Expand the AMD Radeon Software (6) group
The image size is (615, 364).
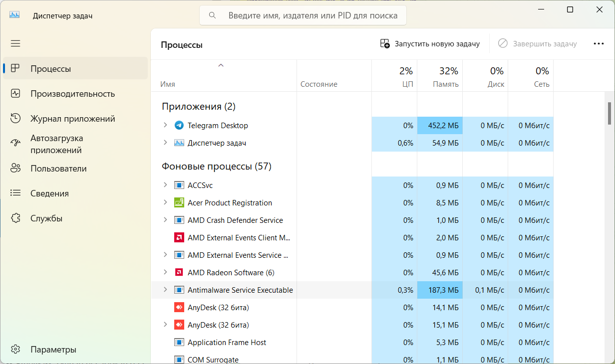pyautogui.click(x=165, y=273)
